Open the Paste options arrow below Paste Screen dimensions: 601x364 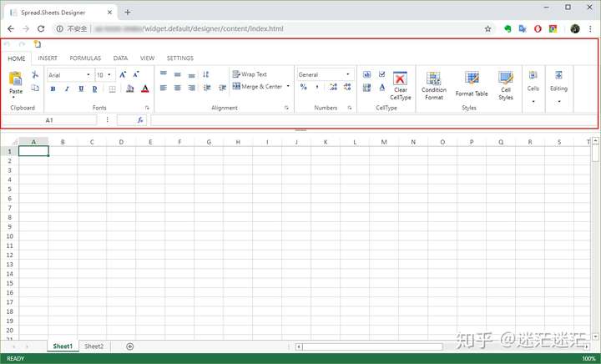coord(14,98)
